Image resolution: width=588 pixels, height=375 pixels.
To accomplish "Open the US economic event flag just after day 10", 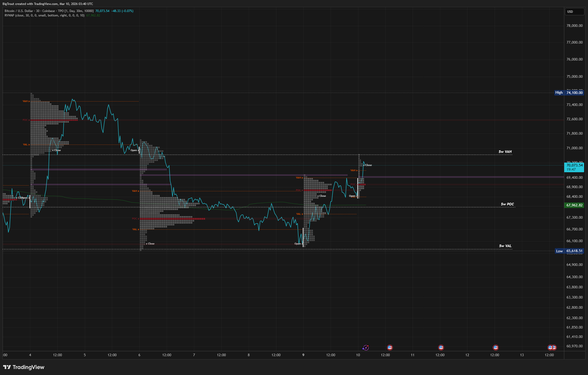I will tap(389, 348).
